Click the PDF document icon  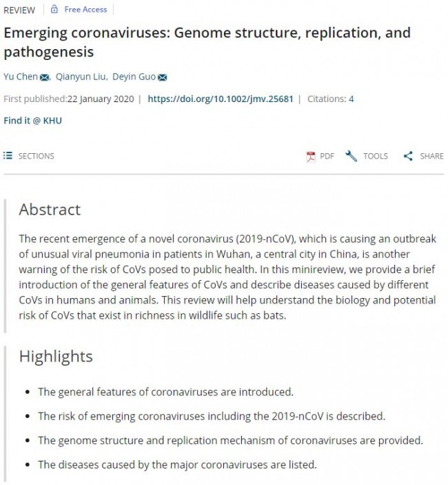coord(311,156)
